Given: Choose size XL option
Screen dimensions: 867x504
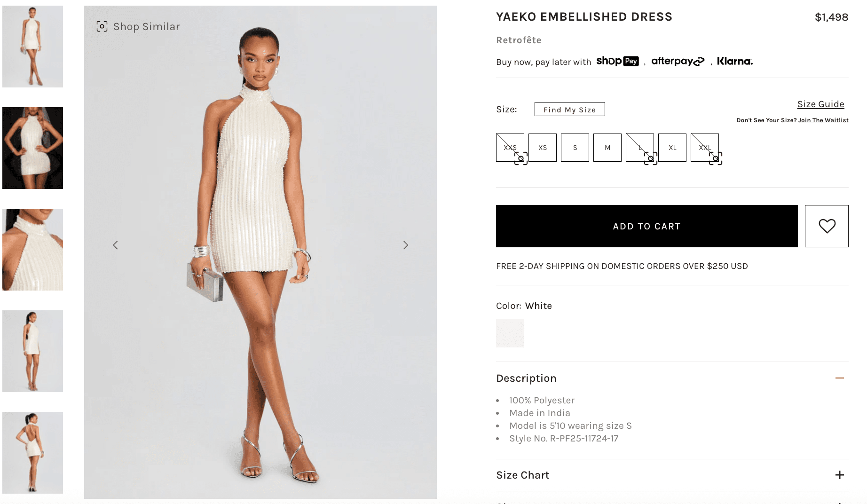Looking at the screenshot, I should coord(672,148).
